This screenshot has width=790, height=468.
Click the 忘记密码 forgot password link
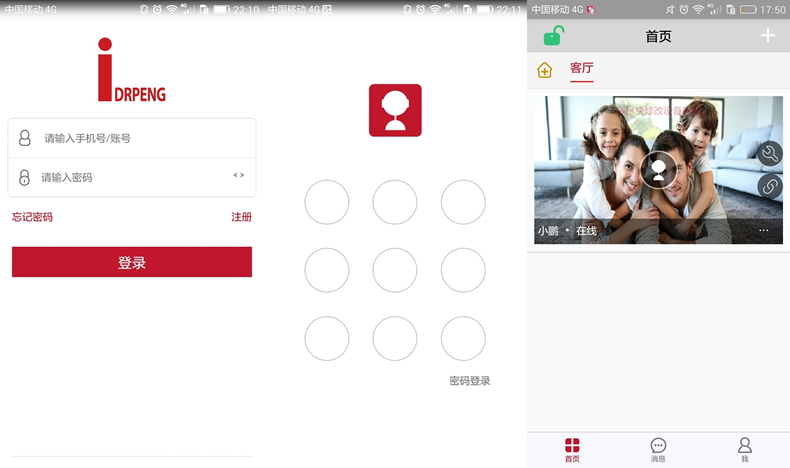(x=32, y=217)
